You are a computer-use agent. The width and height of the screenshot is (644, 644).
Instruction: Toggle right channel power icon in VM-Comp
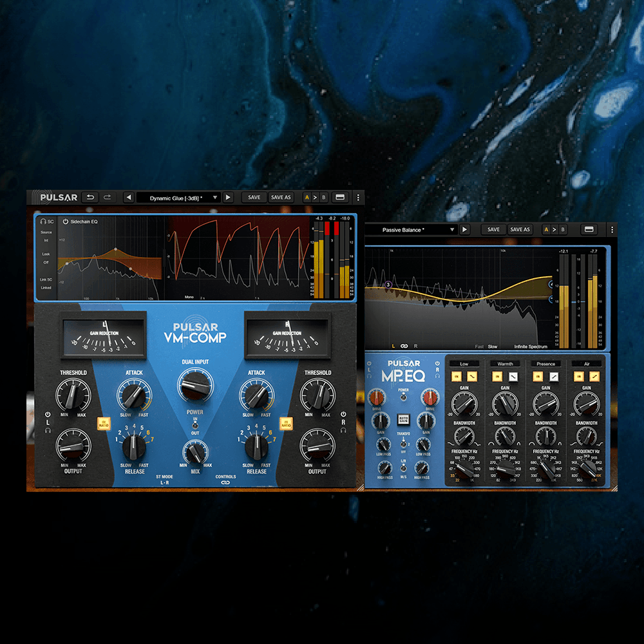pos(343,414)
